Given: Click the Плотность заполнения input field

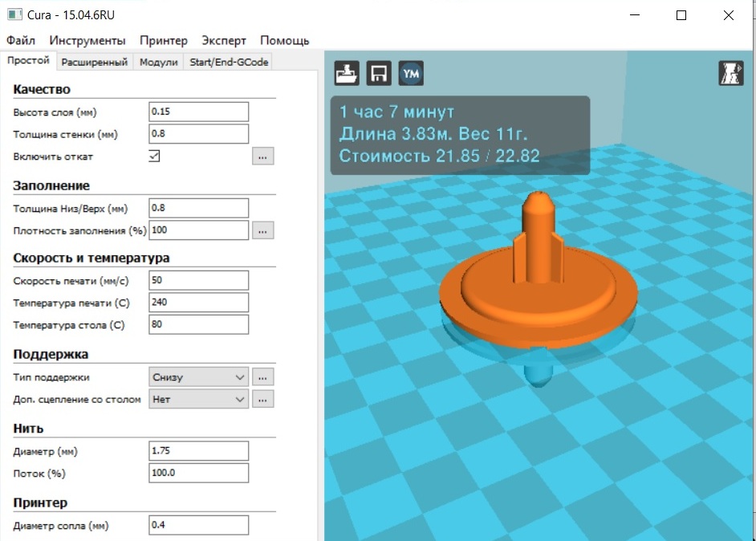Looking at the screenshot, I should pos(199,230).
